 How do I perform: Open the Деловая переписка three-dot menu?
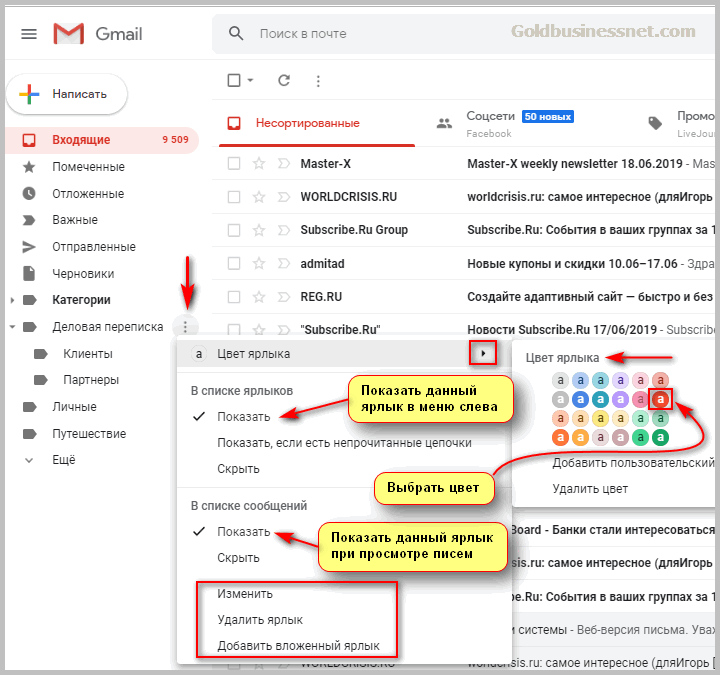(x=185, y=327)
